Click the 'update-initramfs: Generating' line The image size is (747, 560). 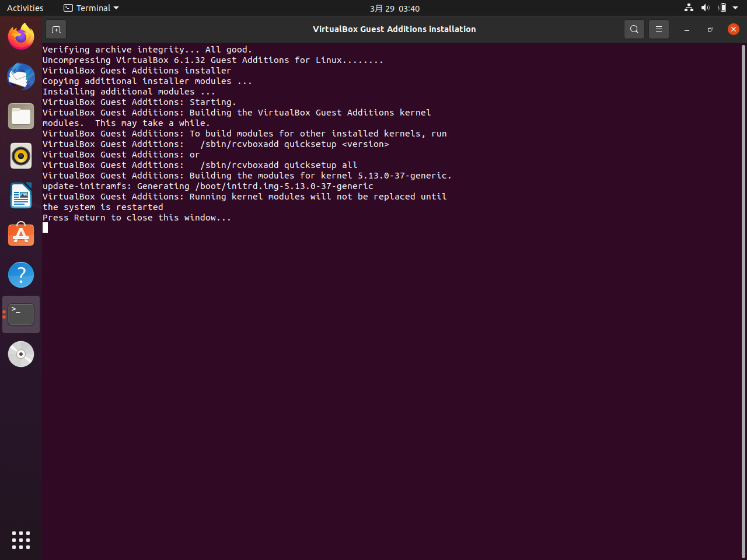(x=208, y=186)
